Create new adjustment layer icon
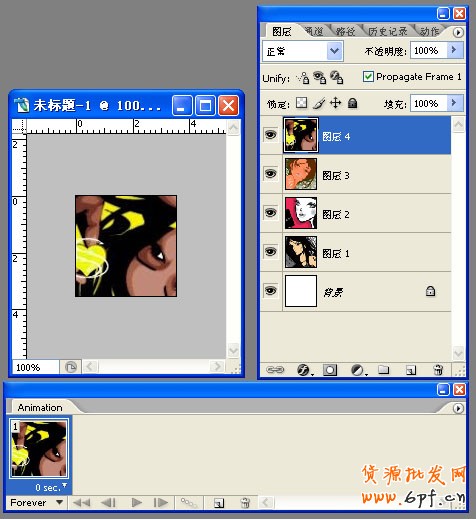Screen dimensions: 476x519 point(358,370)
